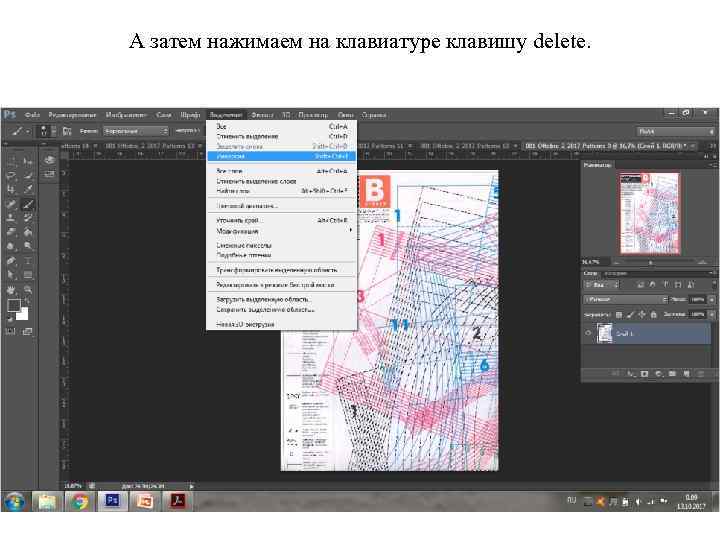Open Adobe Acrobat from the taskbar

point(176,498)
